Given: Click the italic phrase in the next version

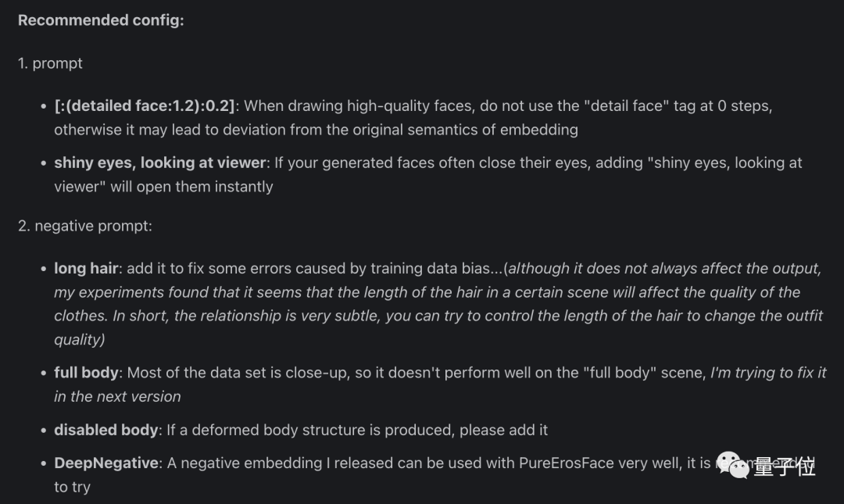Looking at the screenshot, I should [117, 396].
